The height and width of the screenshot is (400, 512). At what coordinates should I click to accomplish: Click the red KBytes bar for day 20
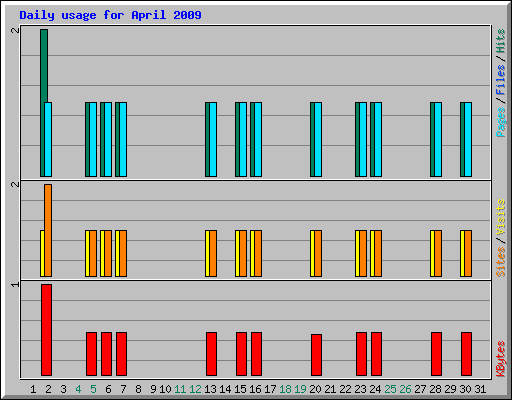[x=316, y=355]
